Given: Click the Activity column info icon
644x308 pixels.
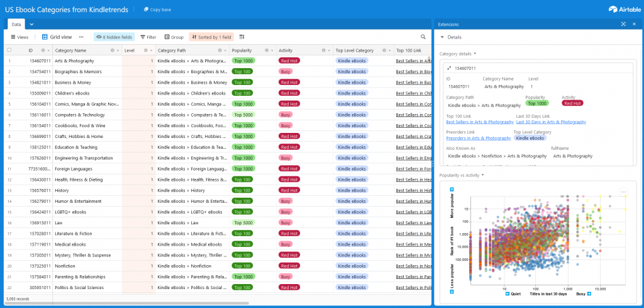Looking at the screenshot, I should (x=324, y=50).
